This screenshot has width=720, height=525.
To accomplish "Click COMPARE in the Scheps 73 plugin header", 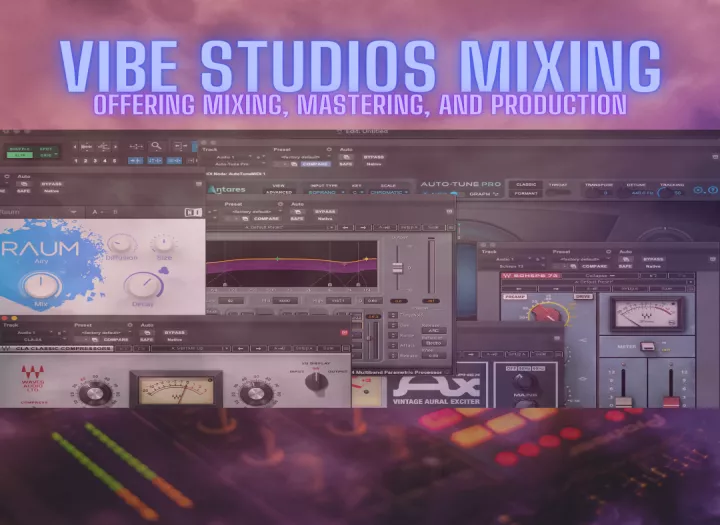I will tap(594, 266).
